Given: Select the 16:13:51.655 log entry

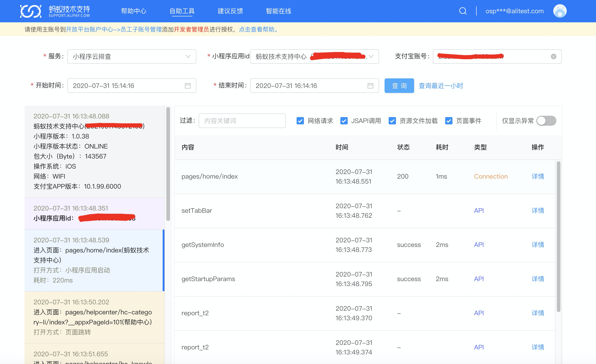Looking at the screenshot, I should coord(95,354).
